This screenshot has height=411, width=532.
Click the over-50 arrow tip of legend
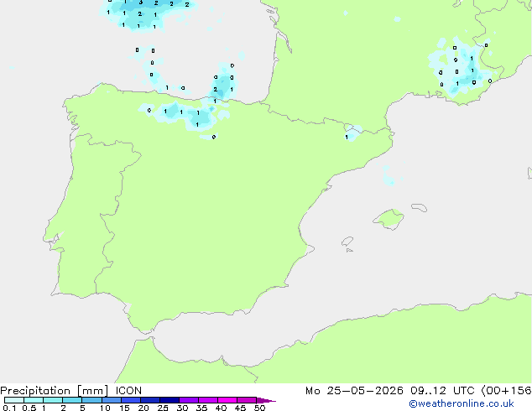[x=266, y=400]
